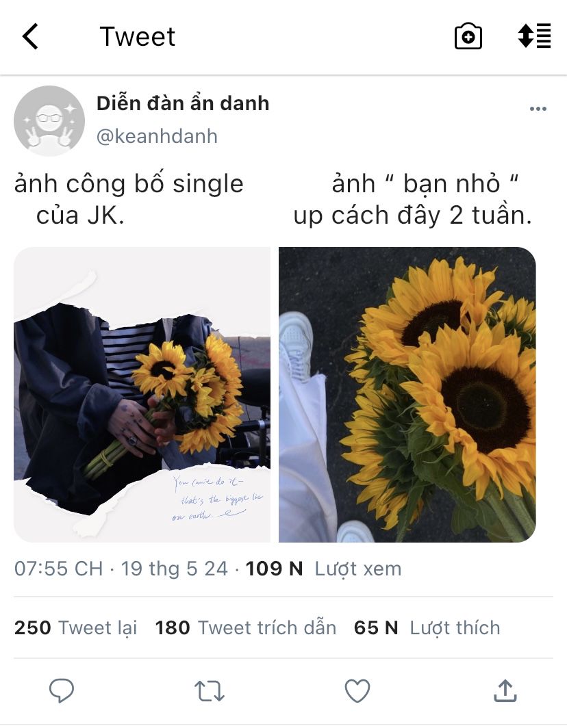Tap the @keanhdanh handle
The width and height of the screenshot is (567, 728).
(x=157, y=137)
